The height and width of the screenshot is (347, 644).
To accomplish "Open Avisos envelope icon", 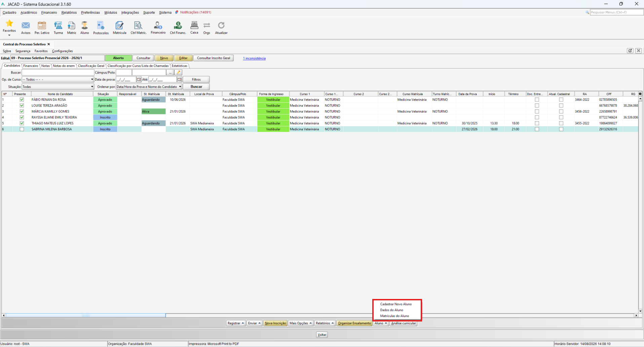I will pos(26,25).
